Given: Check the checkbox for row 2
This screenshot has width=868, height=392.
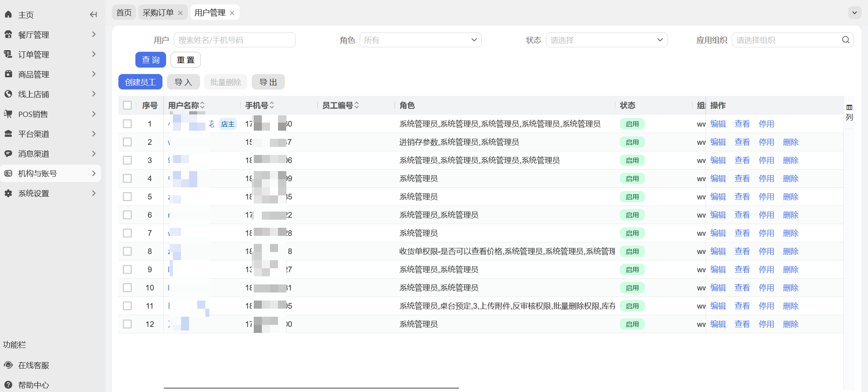Looking at the screenshot, I should [x=127, y=142].
